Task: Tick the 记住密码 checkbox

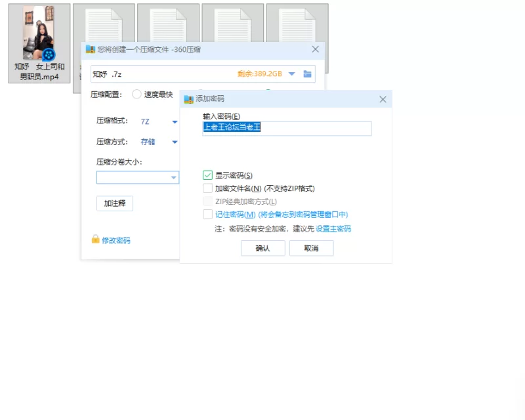Action: 208,215
